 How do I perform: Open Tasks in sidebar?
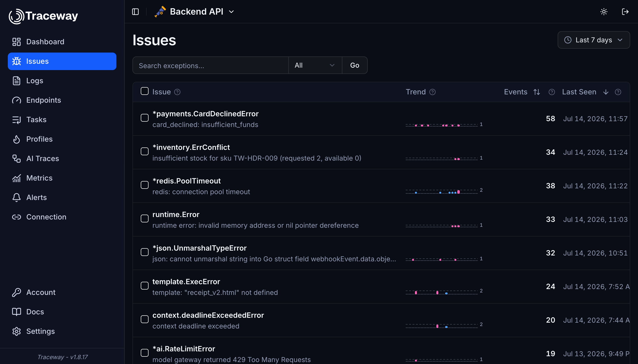62,120
